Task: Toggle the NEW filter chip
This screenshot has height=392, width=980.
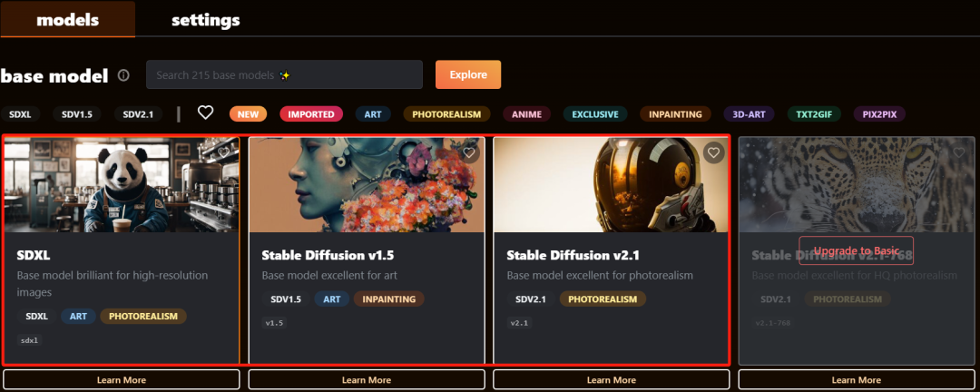Action: click(248, 114)
